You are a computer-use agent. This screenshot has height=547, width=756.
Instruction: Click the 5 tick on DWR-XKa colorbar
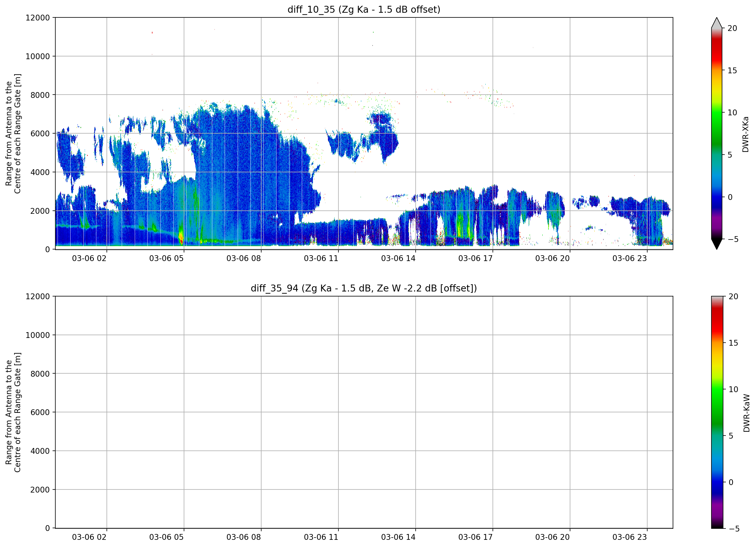[x=730, y=155]
